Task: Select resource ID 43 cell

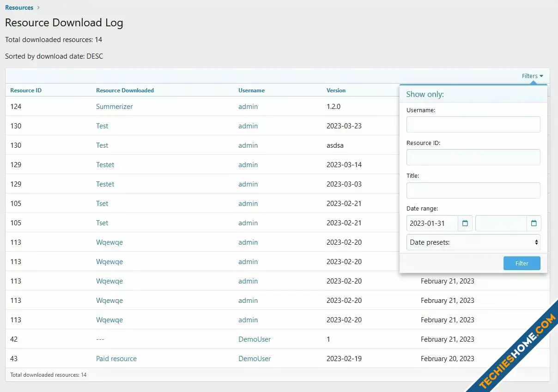Action: (14, 359)
